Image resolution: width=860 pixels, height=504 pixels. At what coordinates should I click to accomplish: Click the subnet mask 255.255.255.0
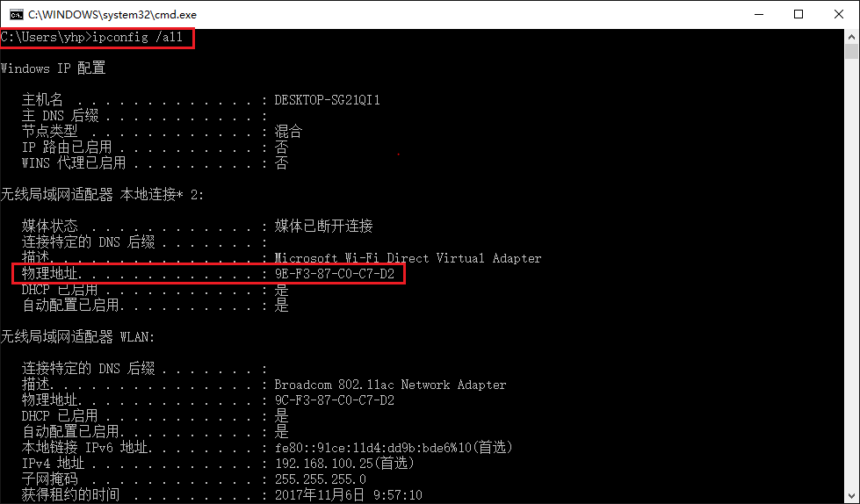pyautogui.click(x=321, y=479)
